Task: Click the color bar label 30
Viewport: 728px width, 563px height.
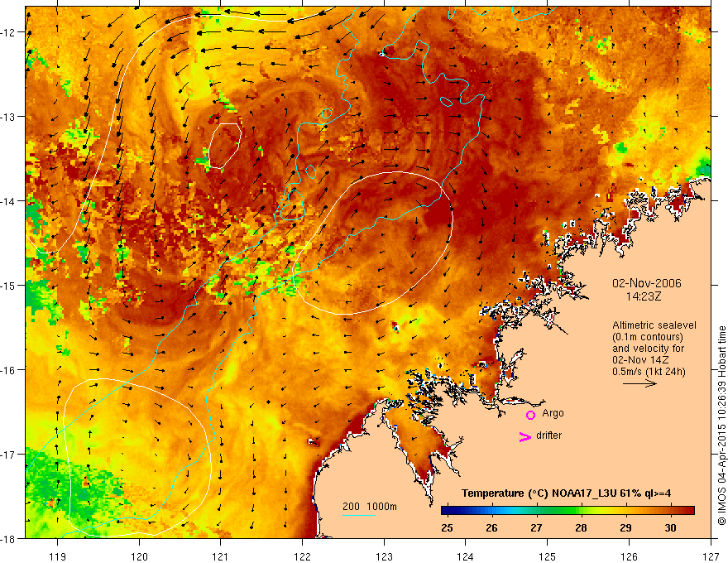Action: tap(670, 527)
